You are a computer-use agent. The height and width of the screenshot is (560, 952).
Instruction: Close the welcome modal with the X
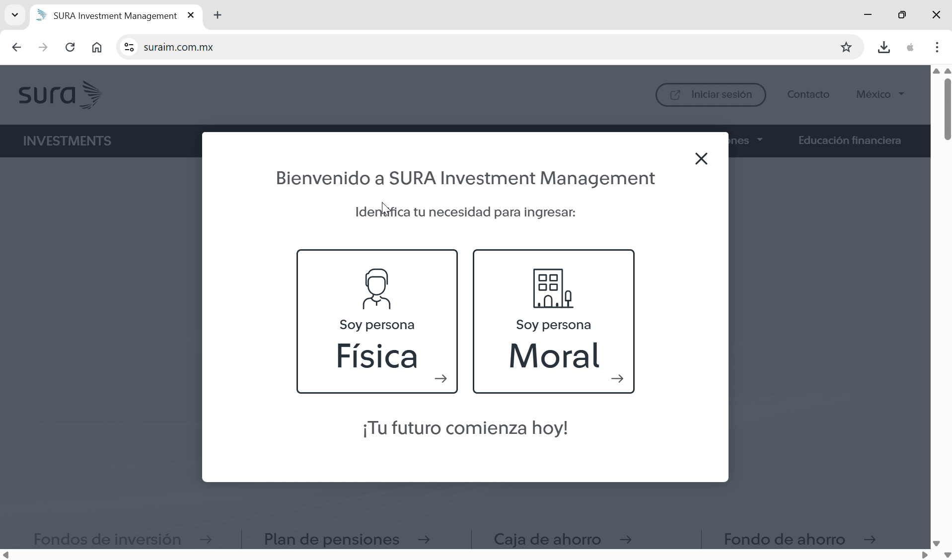[x=701, y=159]
